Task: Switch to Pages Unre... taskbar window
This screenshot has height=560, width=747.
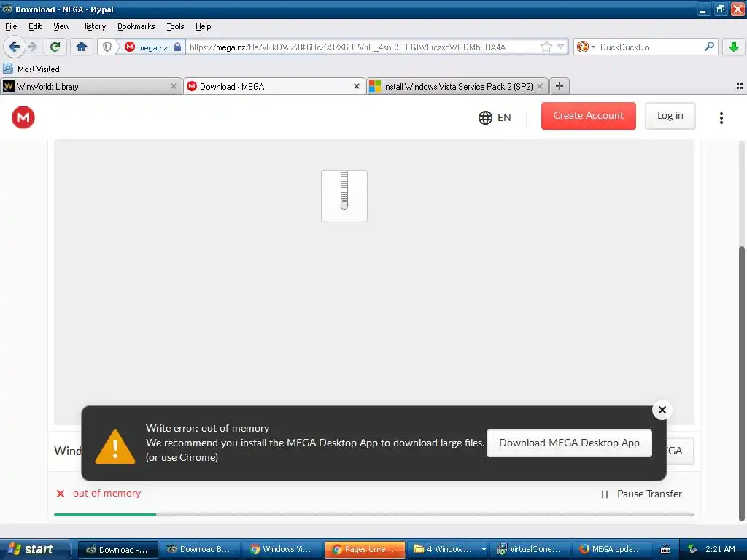Action: pos(365,549)
